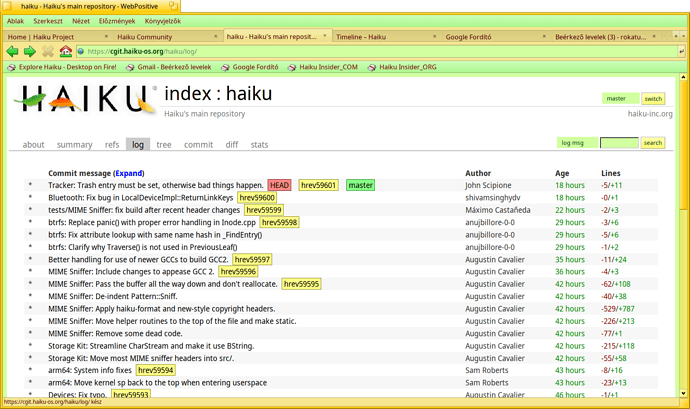690x409 pixels.
Task: Open the stats page tab
Action: click(x=259, y=144)
